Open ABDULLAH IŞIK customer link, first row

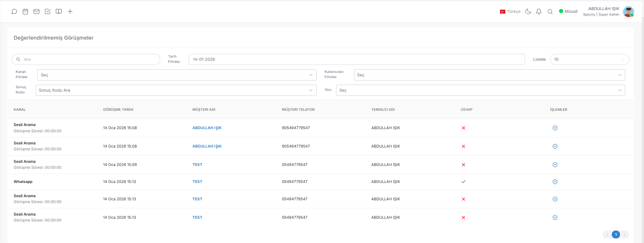point(207,128)
